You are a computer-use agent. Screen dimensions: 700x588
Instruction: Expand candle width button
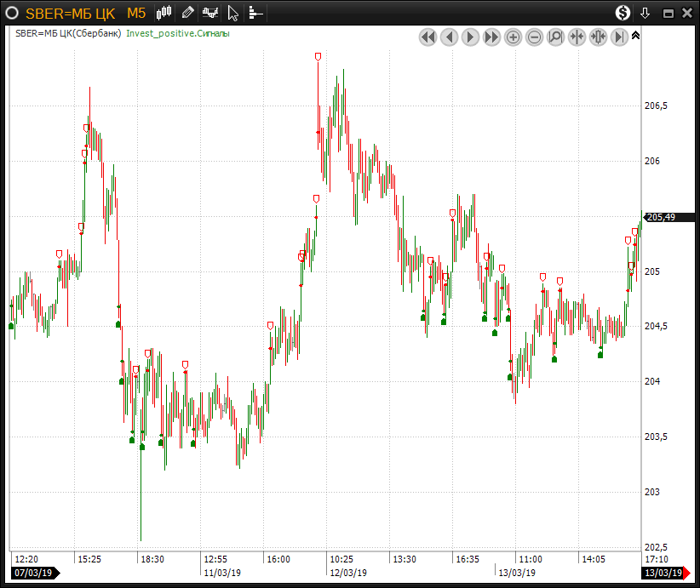pos(598,37)
